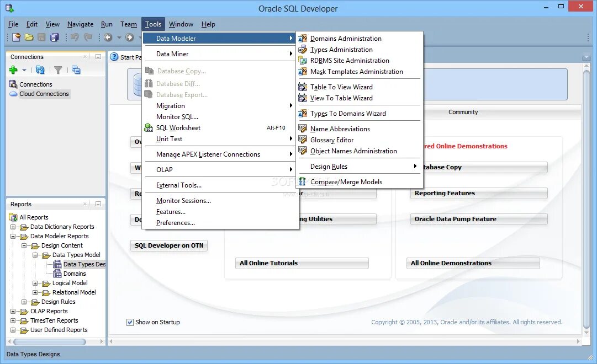
Task: Click the Schema Browser icon in Connections
Action: pyautogui.click(x=76, y=70)
